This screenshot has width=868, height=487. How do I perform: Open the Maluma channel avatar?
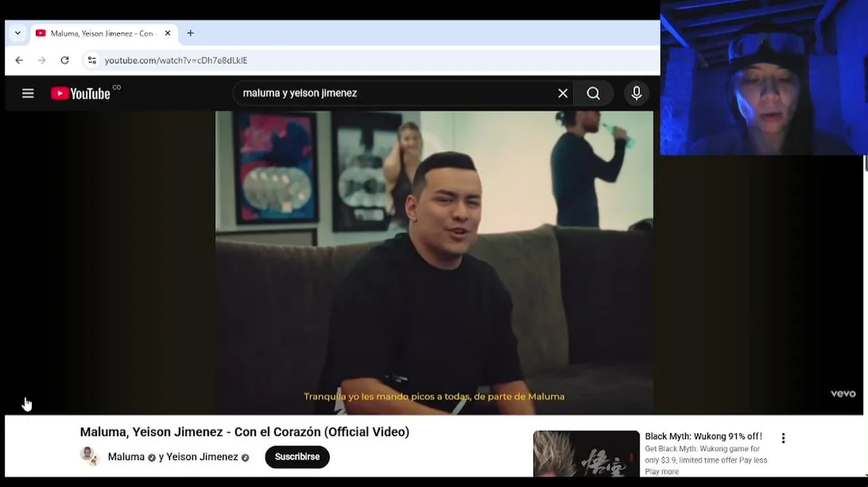(x=89, y=457)
